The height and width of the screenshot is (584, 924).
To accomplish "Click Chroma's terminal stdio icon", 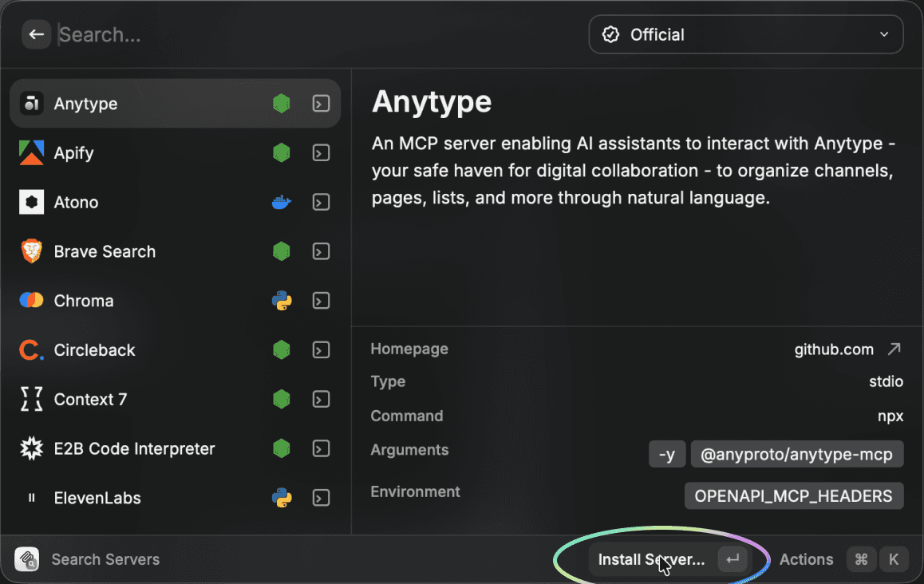I will (x=321, y=301).
